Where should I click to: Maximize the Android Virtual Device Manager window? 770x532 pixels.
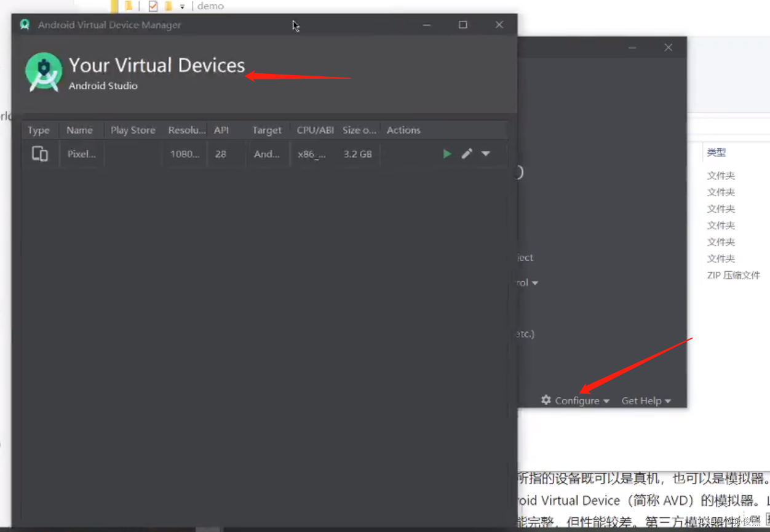(463, 25)
